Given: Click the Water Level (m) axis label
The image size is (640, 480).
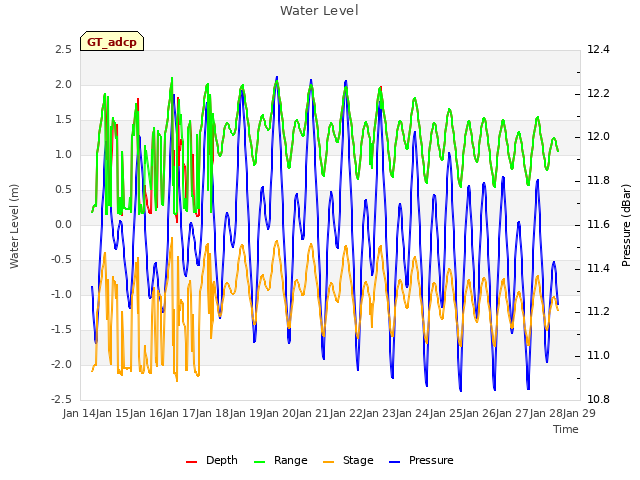Looking at the screenshot, I should pyautogui.click(x=14, y=226).
